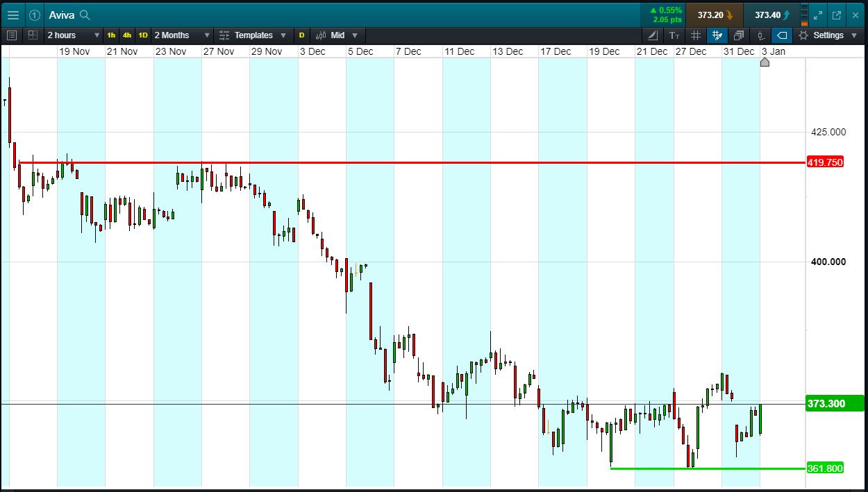Toggle the plain gridlines icon

pos(696,35)
